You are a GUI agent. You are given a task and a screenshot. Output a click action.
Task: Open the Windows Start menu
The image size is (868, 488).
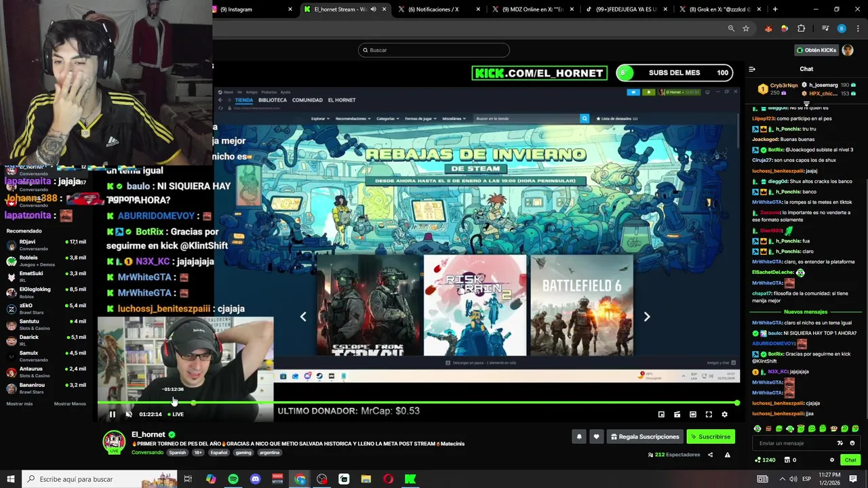(11, 479)
